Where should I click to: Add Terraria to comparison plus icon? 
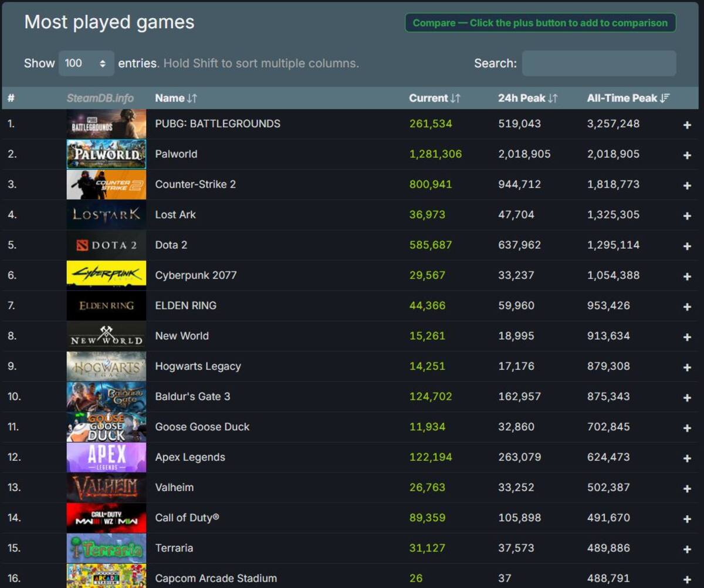click(687, 549)
